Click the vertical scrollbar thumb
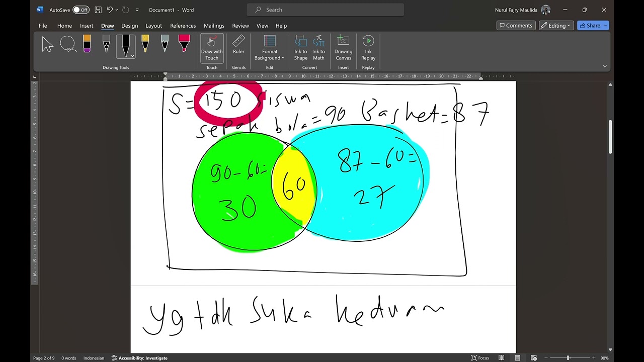This screenshot has height=362, width=644. [610, 137]
